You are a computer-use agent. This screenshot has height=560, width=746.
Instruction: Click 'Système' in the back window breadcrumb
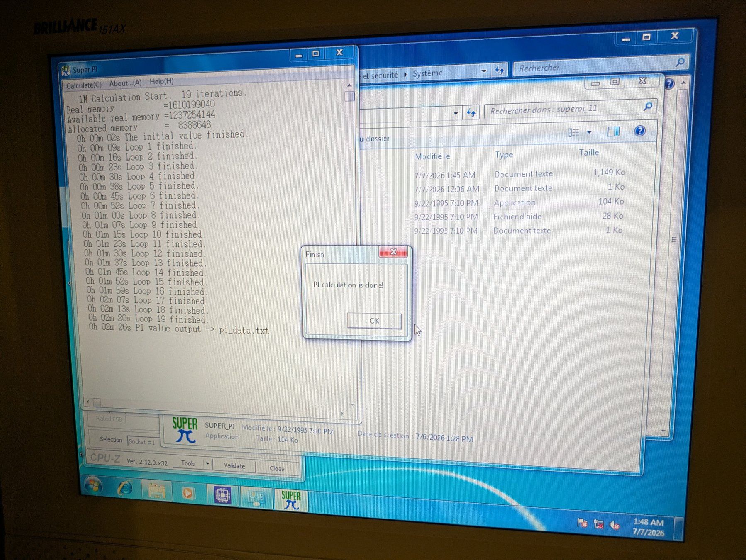[428, 73]
